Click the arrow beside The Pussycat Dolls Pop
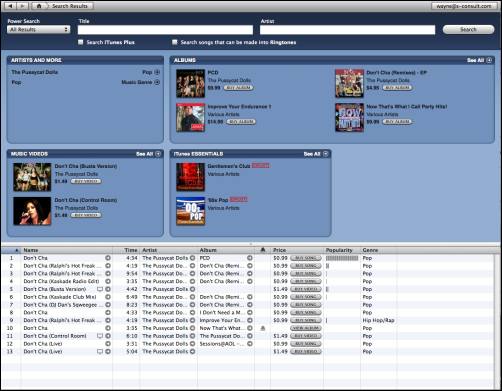502x391 pixels. coord(157,72)
